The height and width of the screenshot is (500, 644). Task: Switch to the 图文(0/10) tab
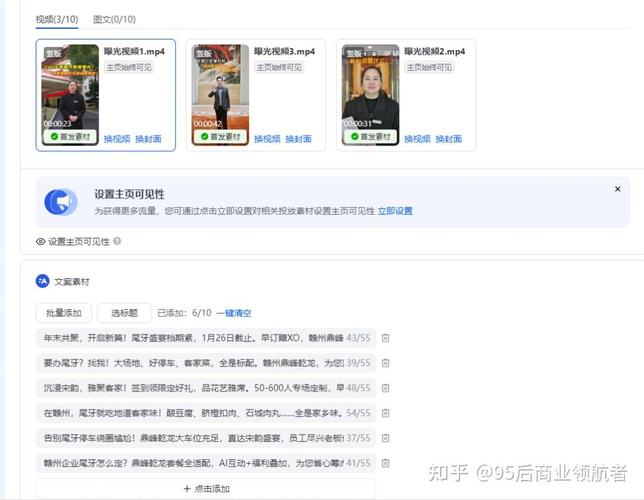[x=114, y=19]
